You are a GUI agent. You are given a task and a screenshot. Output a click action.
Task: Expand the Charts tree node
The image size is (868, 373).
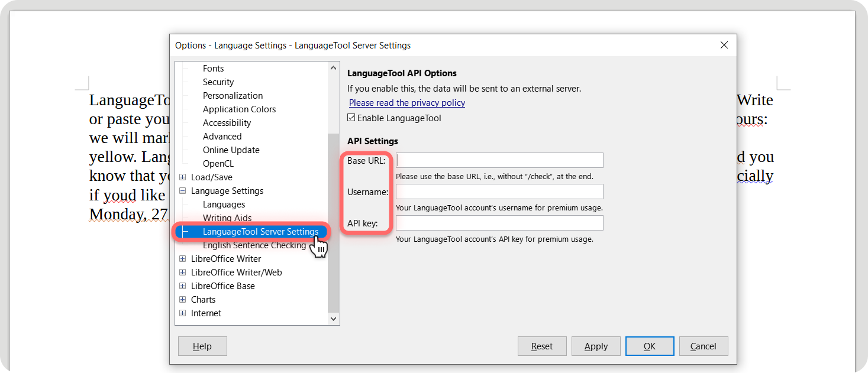tap(183, 300)
